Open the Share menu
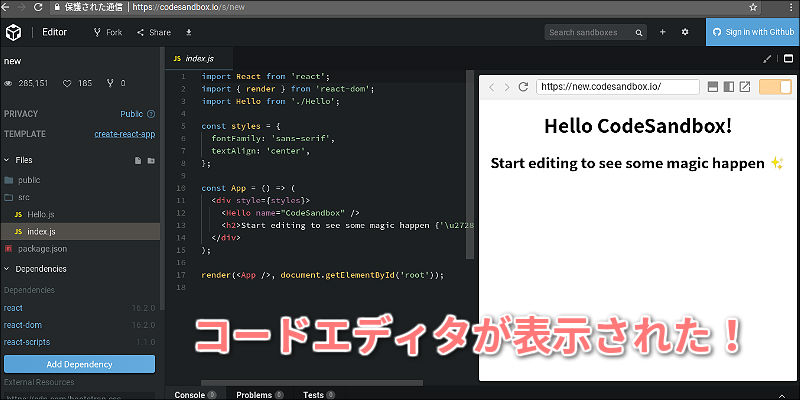 (x=154, y=32)
